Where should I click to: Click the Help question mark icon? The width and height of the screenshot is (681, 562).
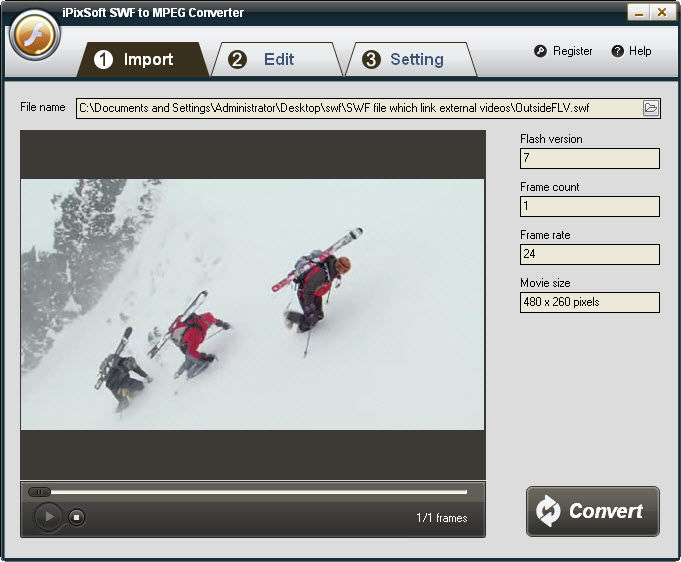(617, 51)
